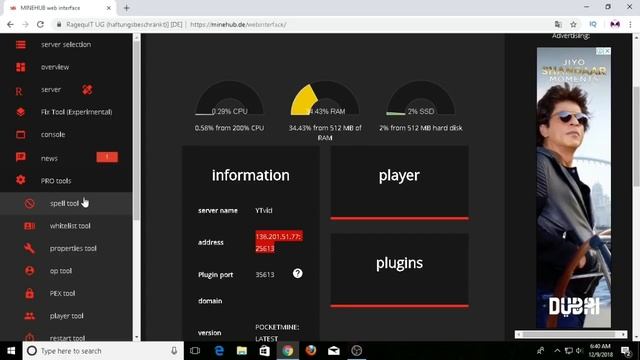Click the red R server icon
640x360 pixels.
[x=19, y=91]
